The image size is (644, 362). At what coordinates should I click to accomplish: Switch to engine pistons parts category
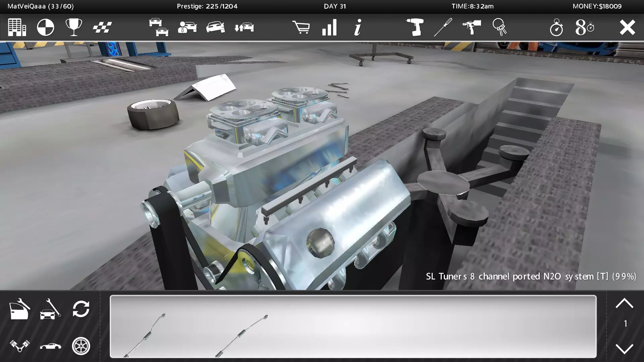pos(19,346)
